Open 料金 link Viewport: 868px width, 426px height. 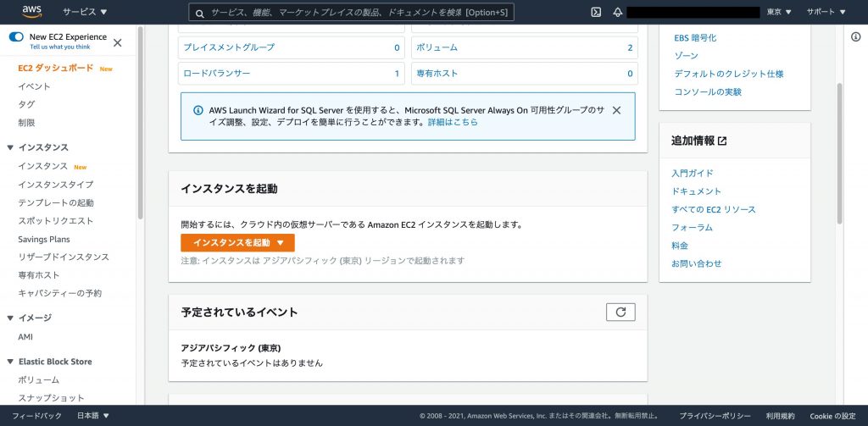tap(680, 246)
